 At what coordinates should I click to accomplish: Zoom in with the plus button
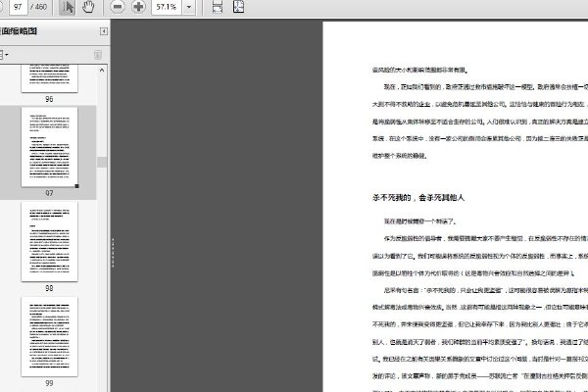click(138, 7)
